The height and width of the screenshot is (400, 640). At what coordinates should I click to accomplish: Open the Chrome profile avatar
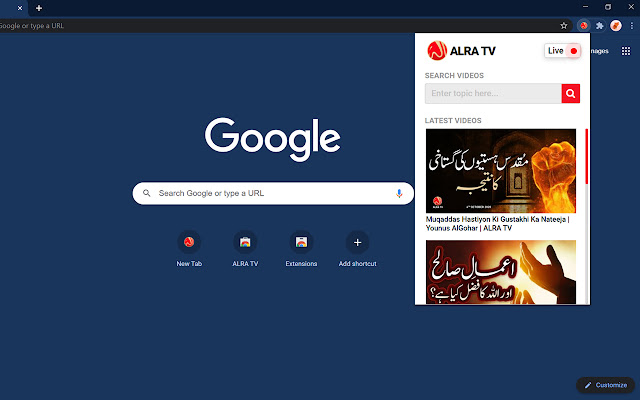pyautogui.click(x=616, y=26)
